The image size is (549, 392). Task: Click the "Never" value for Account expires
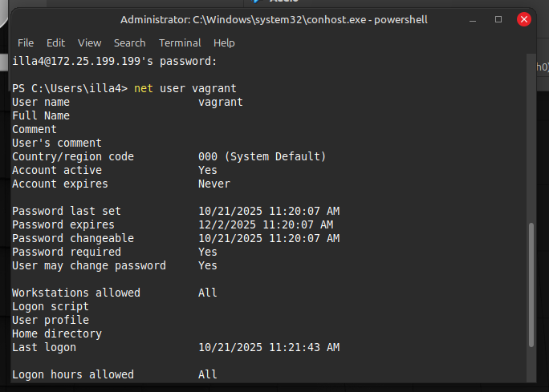(214, 184)
